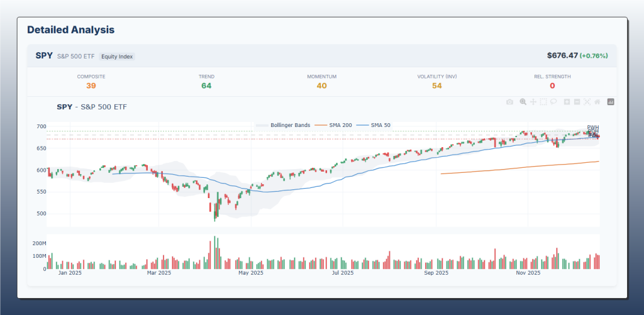Click the May 2025 x-axis label

pos(251,273)
